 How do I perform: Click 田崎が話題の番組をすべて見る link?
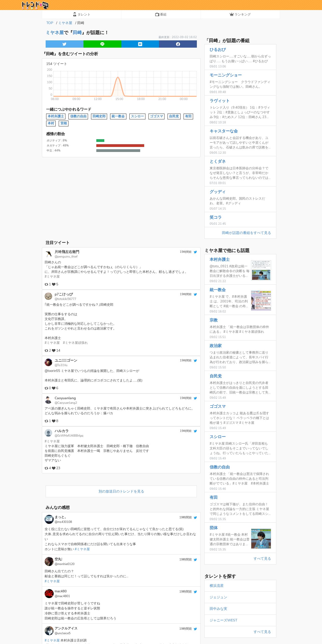[x=246, y=233]
